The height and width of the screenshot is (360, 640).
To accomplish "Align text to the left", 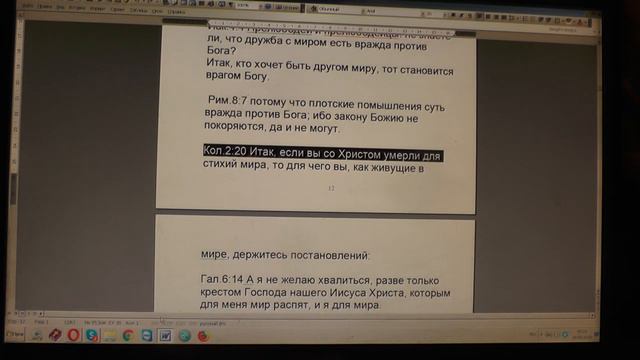I will tap(480, 16).
